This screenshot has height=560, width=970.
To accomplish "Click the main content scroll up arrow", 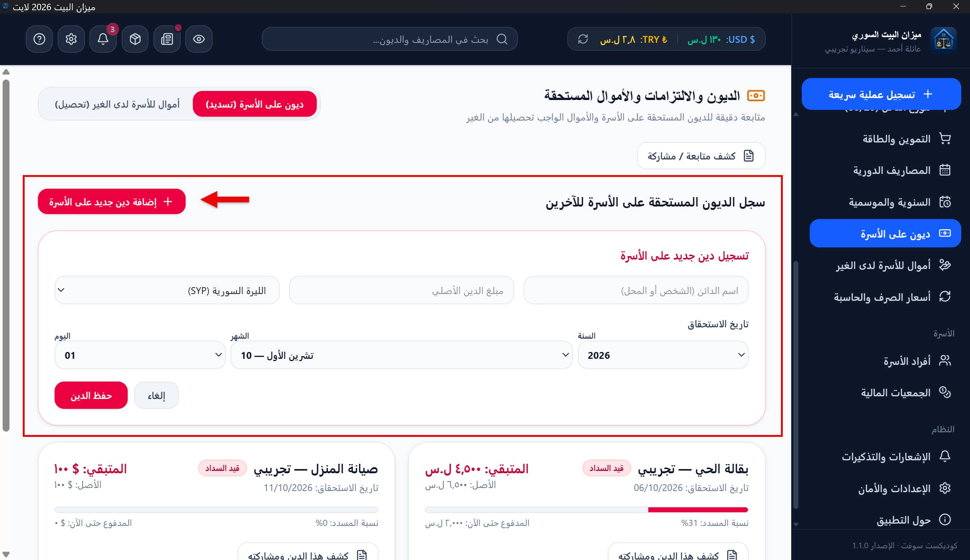I will (6, 72).
